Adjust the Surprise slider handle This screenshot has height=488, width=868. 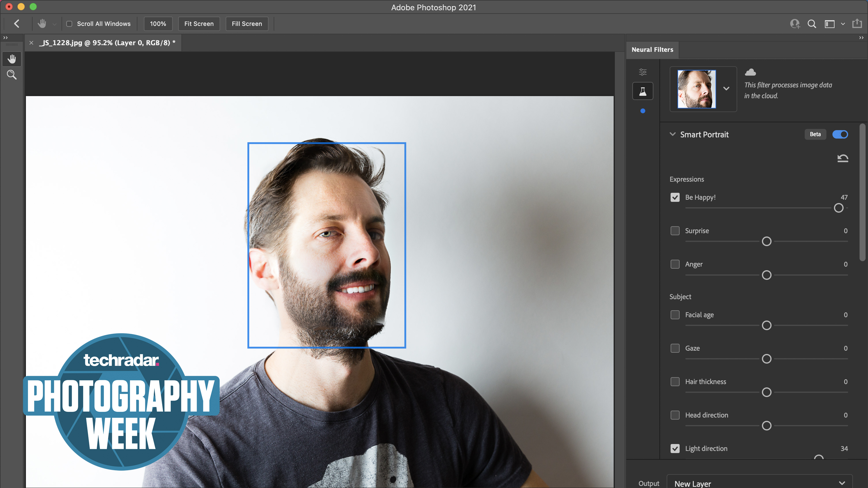[766, 241]
